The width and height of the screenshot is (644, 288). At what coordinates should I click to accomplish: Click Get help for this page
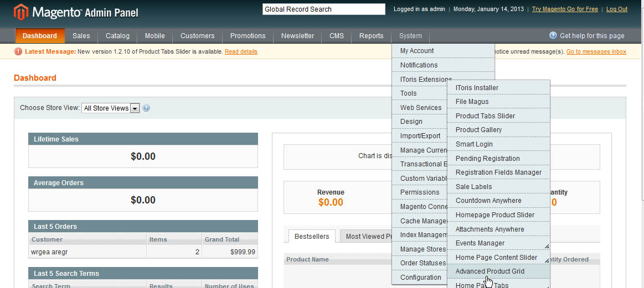(592, 36)
